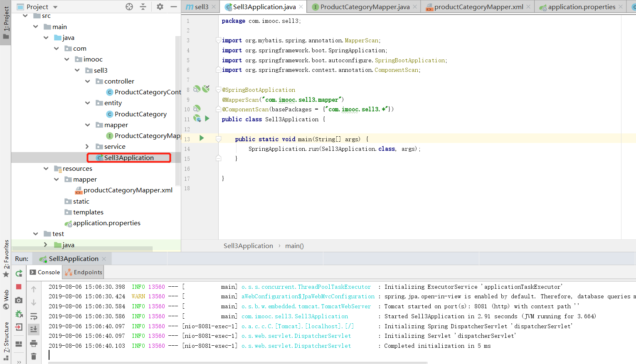The image size is (636, 364).
Task: Click the camera dump threads icon
Action: coord(19,300)
